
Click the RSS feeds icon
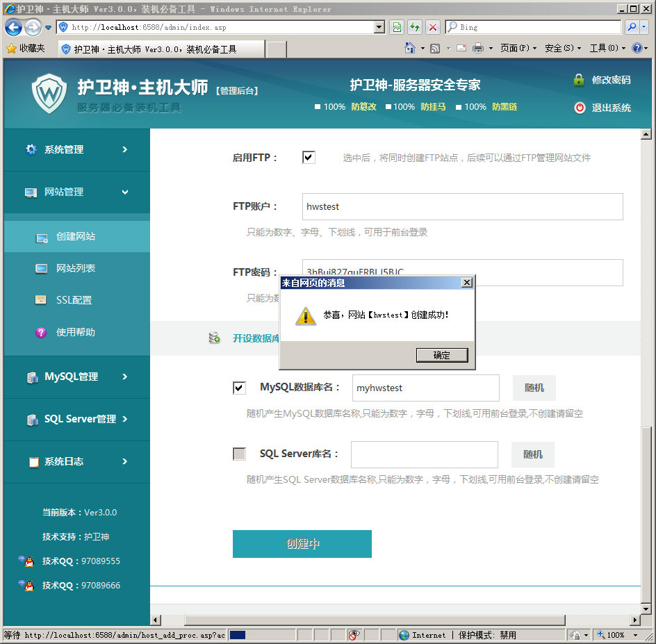click(x=435, y=49)
